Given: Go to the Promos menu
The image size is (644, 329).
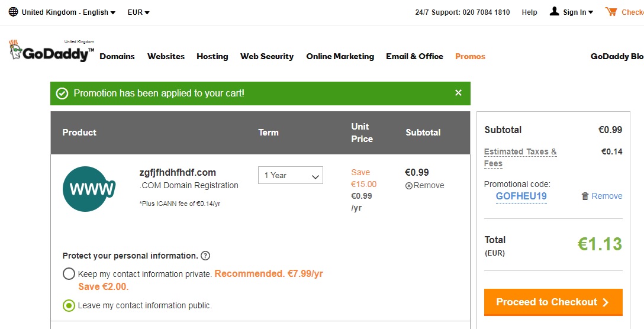Looking at the screenshot, I should (x=470, y=57).
